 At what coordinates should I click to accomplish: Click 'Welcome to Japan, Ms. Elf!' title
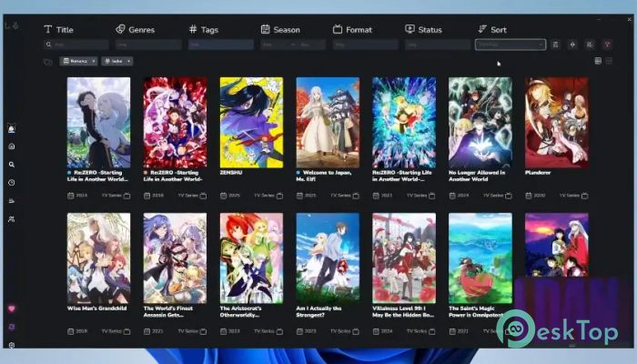(324, 176)
